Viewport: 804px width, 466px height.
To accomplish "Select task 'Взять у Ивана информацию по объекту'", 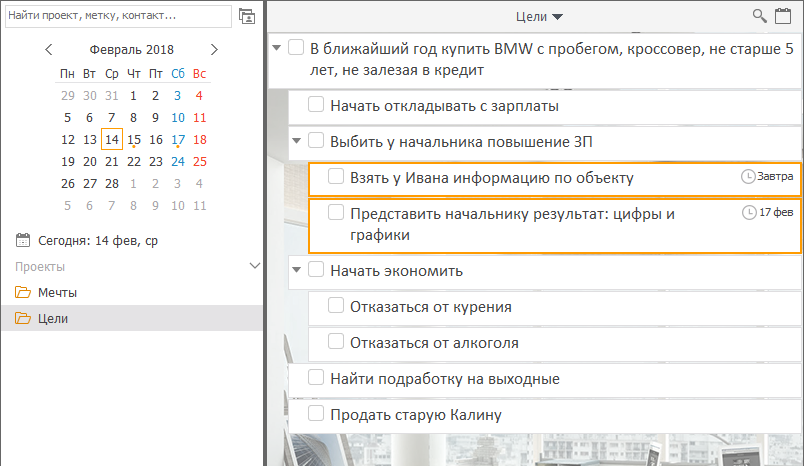I will (x=492, y=178).
